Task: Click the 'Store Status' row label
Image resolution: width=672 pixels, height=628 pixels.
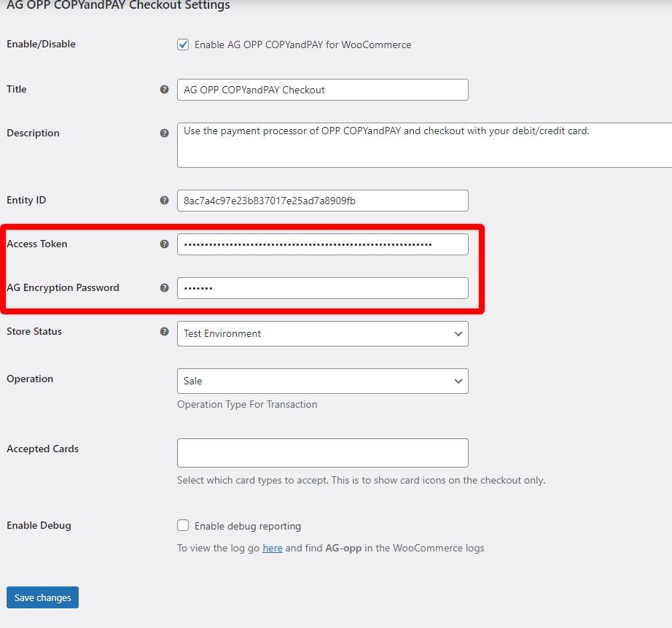Action: 34,331
